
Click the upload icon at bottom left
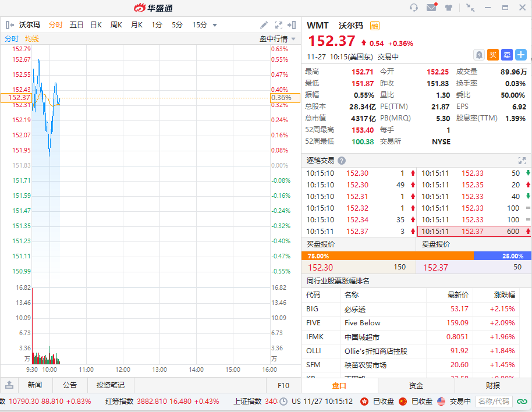(9, 385)
